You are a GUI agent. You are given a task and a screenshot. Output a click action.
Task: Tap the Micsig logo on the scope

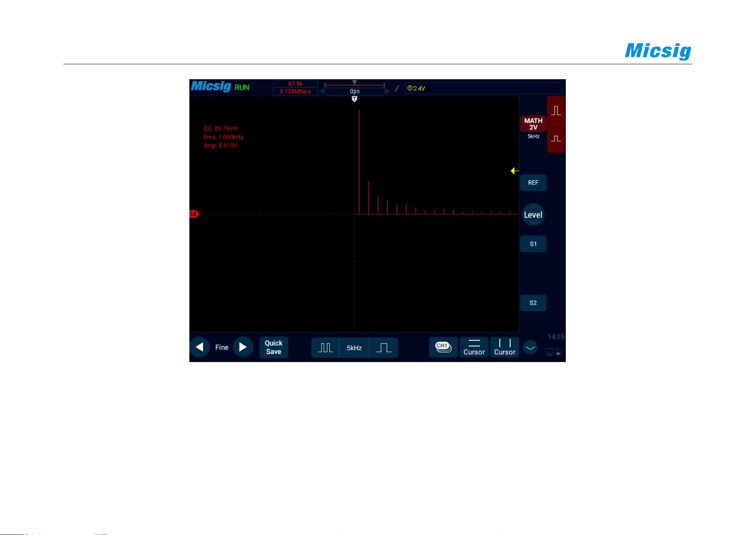(x=211, y=86)
